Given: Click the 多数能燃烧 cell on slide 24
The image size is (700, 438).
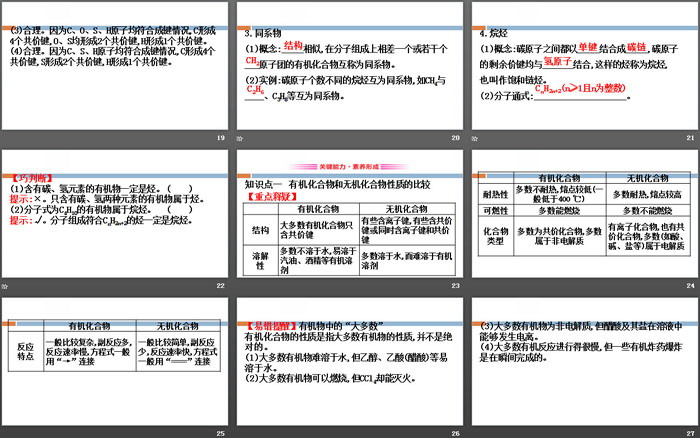Looking at the screenshot, I should 560,210.
